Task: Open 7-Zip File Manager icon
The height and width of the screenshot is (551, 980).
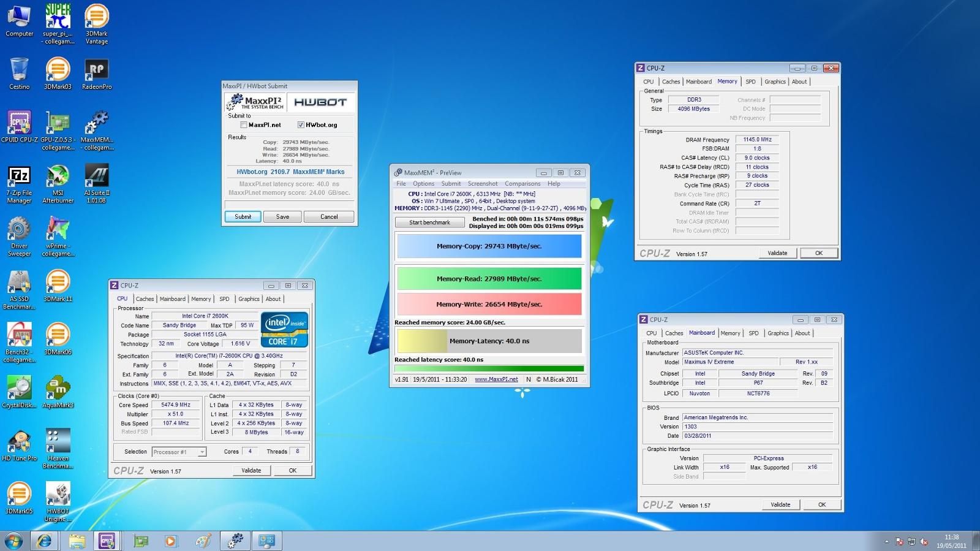Action: click(19, 184)
